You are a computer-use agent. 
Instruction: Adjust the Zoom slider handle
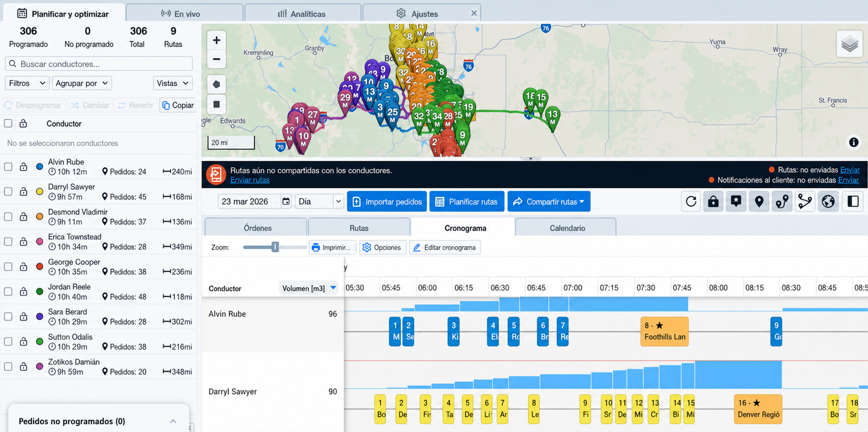point(275,247)
